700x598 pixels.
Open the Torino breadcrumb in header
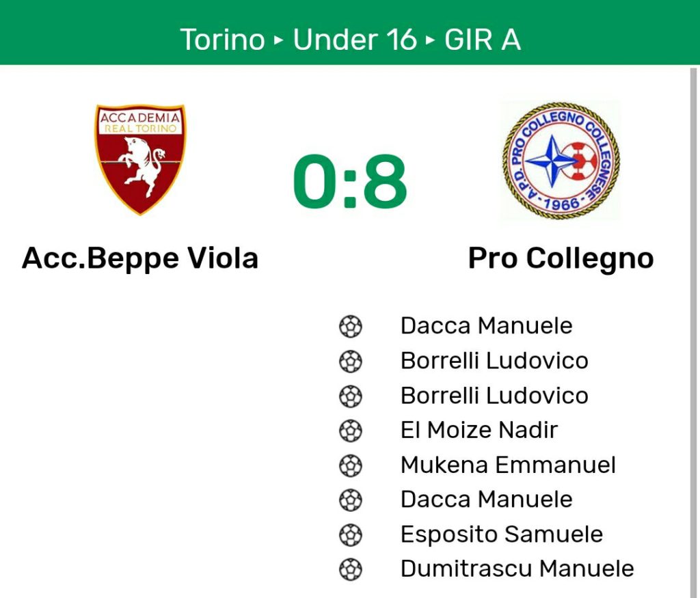coord(222,39)
